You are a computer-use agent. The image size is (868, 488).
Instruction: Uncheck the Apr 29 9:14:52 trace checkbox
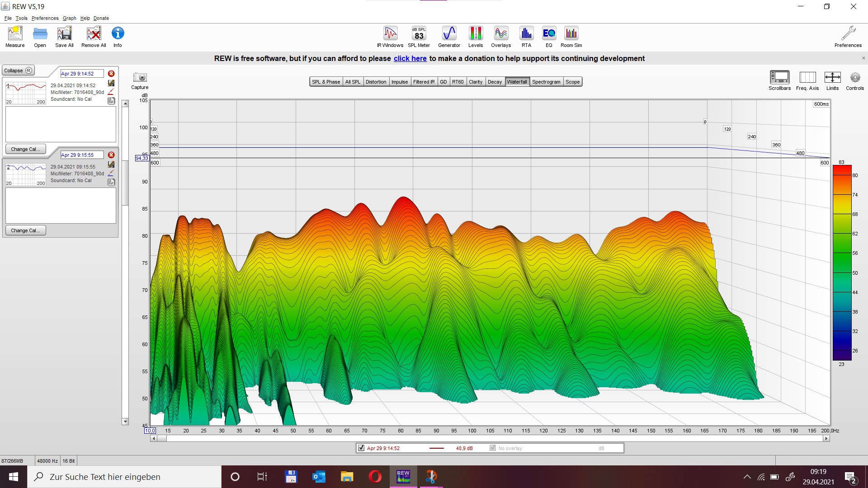(361, 448)
